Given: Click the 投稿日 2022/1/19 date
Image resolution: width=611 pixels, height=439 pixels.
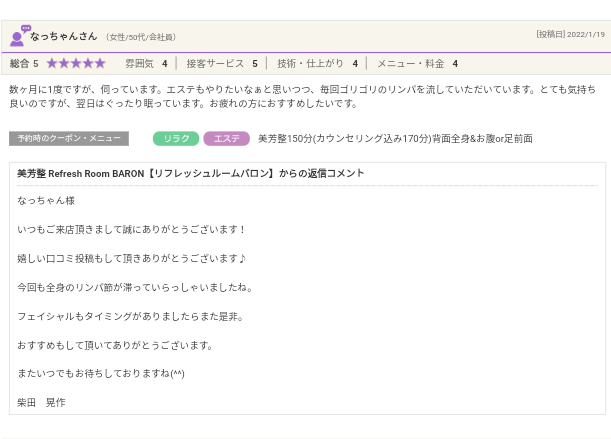Looking at the screenshot, I should click(570, 34).
